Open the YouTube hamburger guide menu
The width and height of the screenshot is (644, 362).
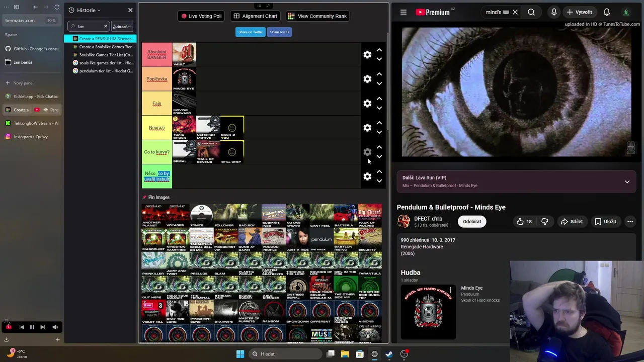(x=404, y=12)
